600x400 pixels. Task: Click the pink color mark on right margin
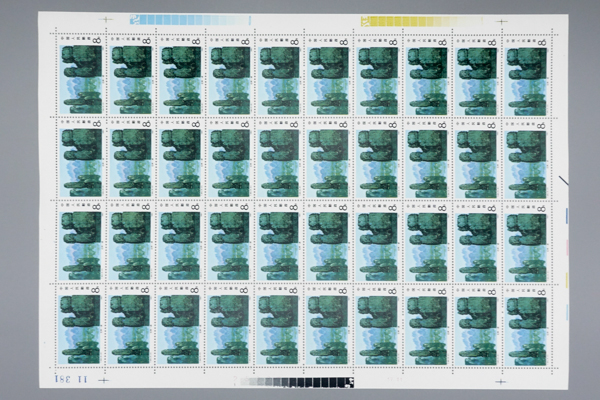(x=567, y=248)
